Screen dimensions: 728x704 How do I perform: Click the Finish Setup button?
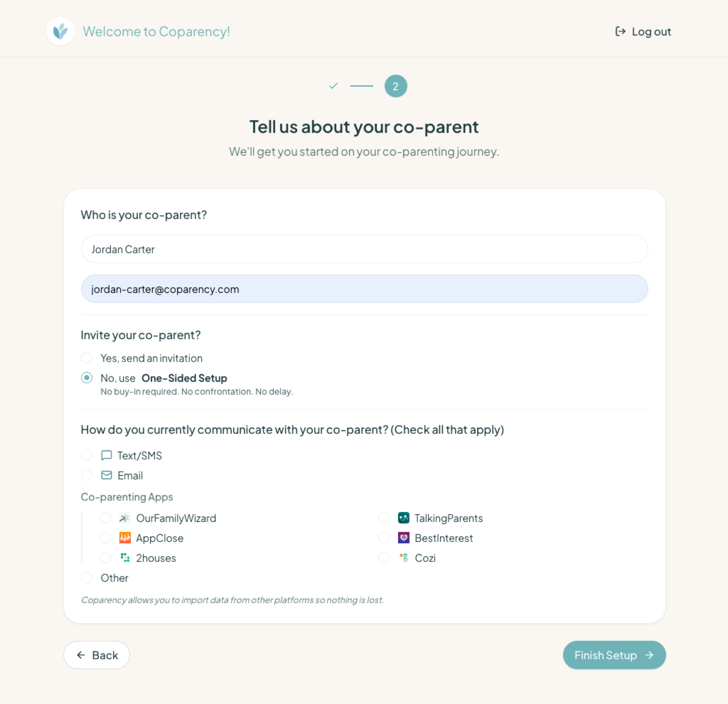click(614, 655)
